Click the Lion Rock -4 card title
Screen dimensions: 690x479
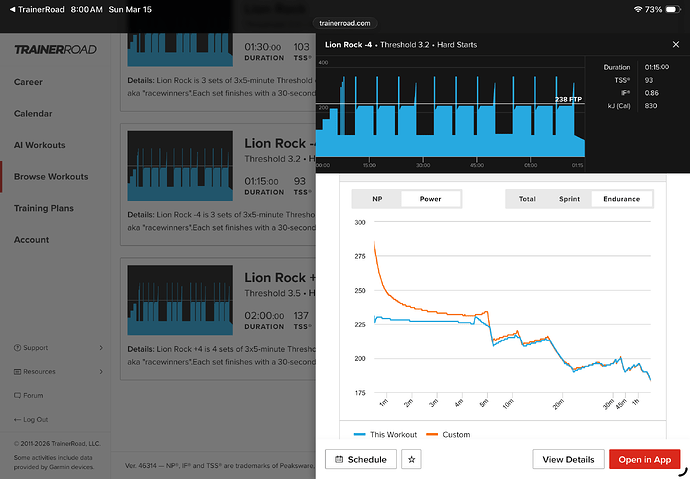(280, 143)
